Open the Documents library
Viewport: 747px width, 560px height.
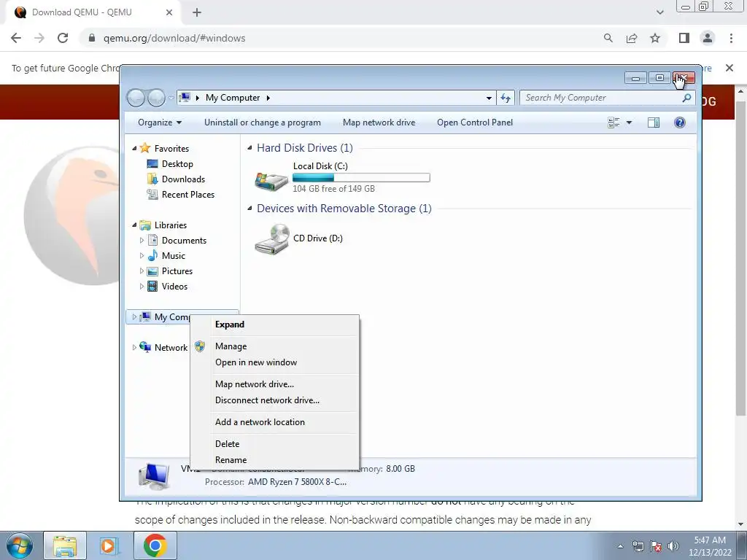(x=184, y=241)
